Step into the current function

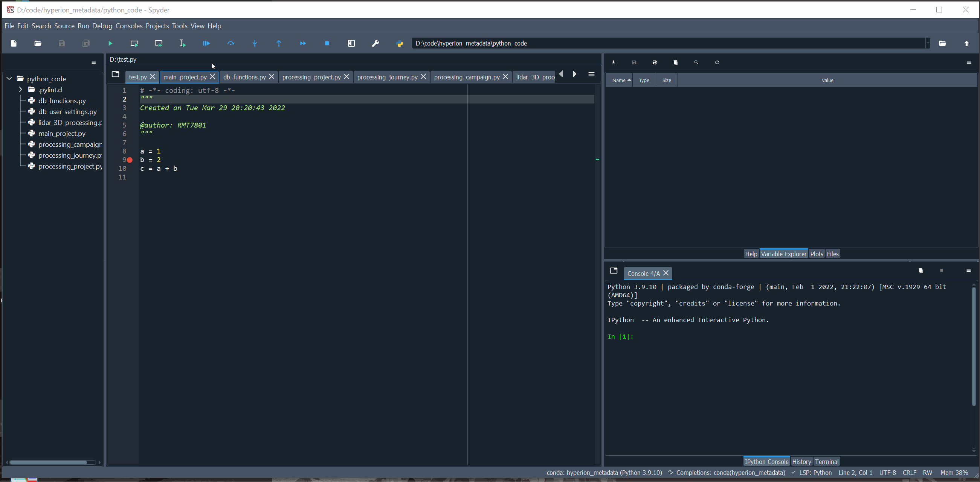coord(255,43)
